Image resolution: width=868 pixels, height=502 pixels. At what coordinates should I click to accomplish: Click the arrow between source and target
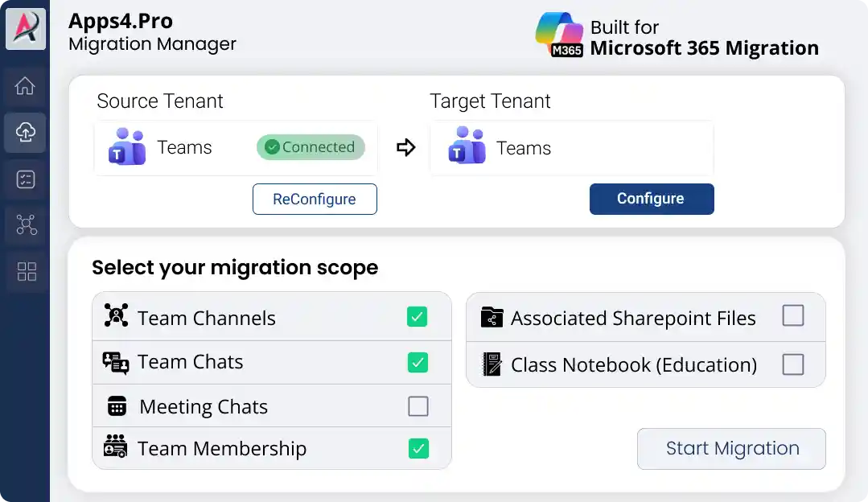(405, 147)
